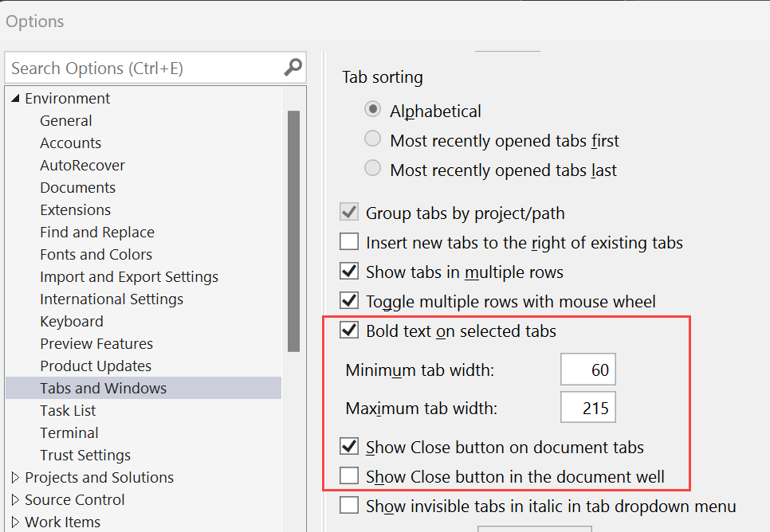Disable Bold text on selected tabs

348,331
